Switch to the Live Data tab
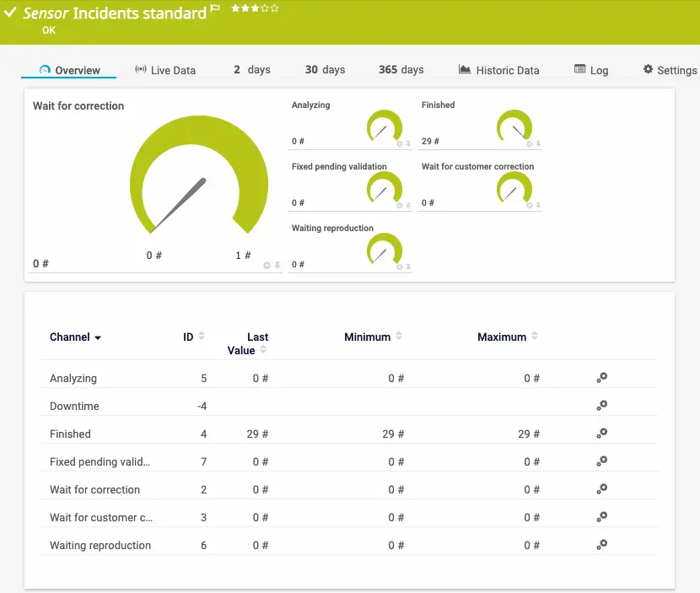The width and height of the screenshot is (700, 593). (x=165, y=70)
